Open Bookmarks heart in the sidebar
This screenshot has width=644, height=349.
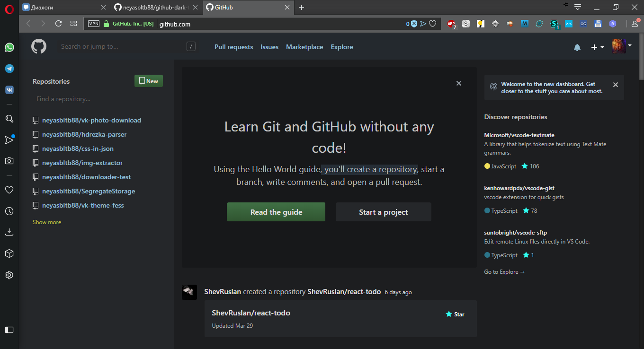coord(9,190)
